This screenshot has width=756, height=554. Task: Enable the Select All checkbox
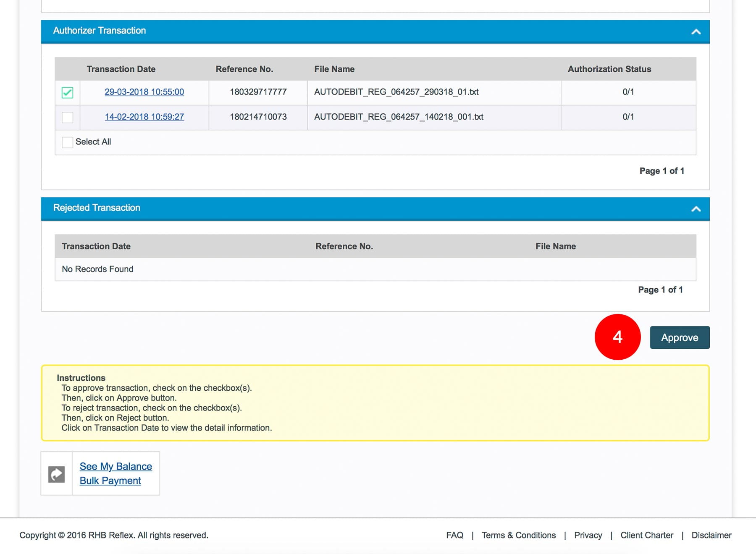67,142
